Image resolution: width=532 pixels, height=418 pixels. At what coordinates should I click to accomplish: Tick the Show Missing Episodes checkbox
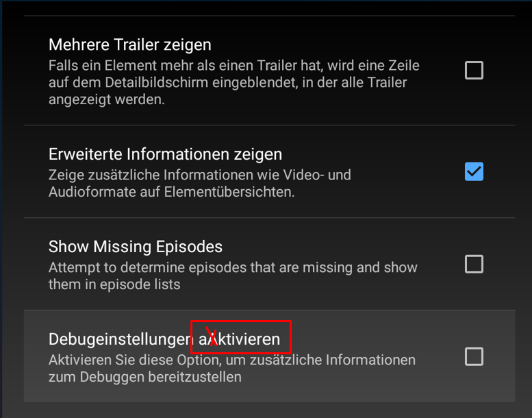pos(474,264)
